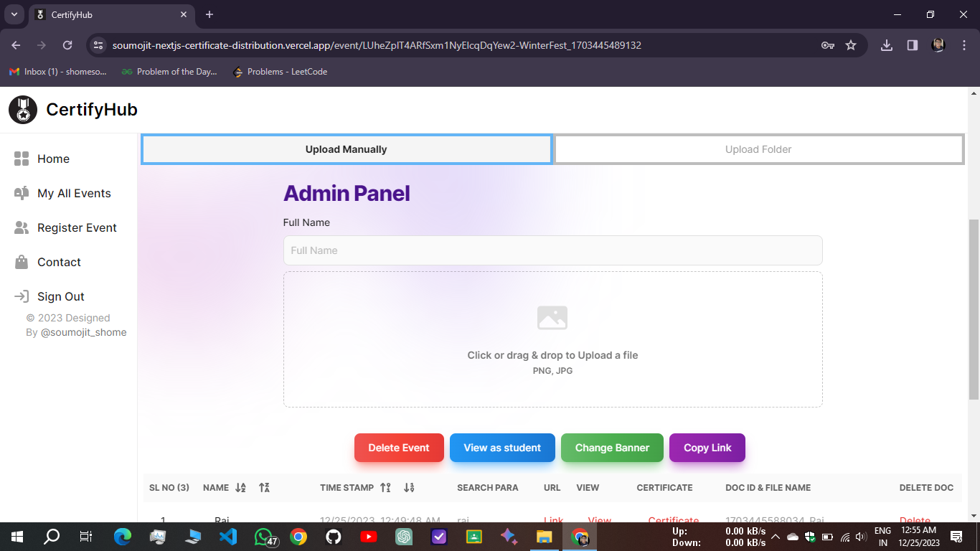Click the page vertical scrollbar thumb

974,310
